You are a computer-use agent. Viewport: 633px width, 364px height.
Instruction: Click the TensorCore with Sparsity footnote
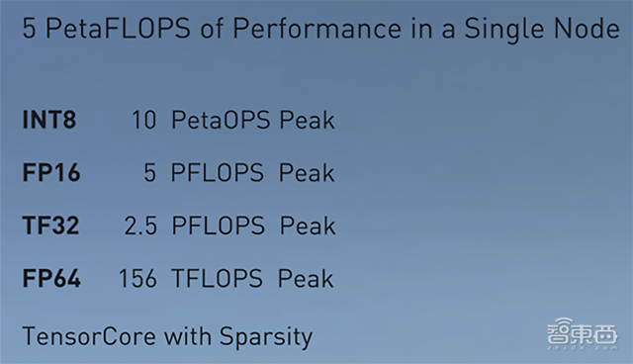(x=167, y=337)
